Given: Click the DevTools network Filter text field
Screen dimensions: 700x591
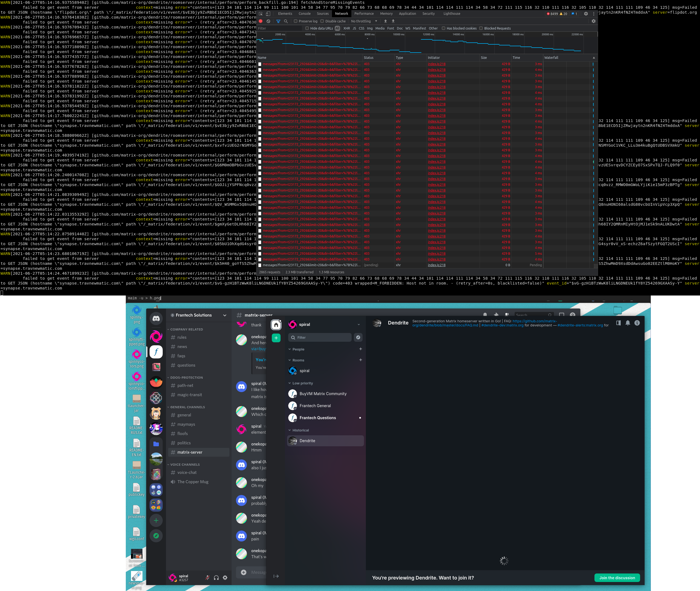Looking at the screenshot, I should click(279, 28).
